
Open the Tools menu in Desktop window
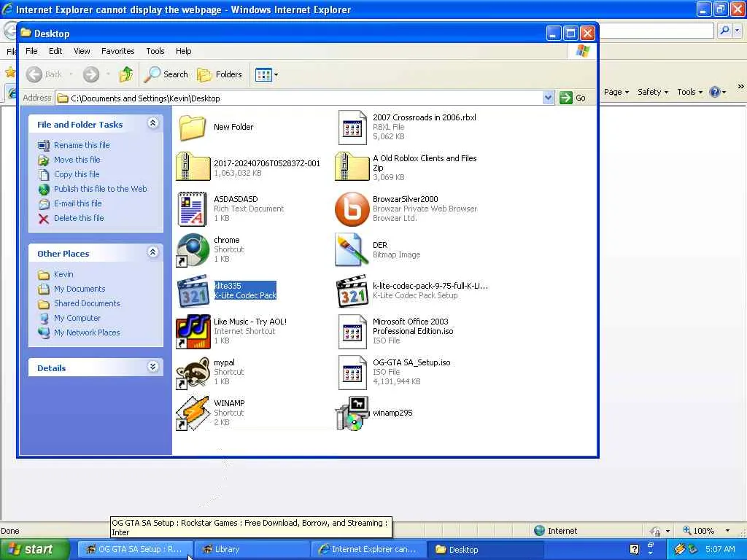155,51
